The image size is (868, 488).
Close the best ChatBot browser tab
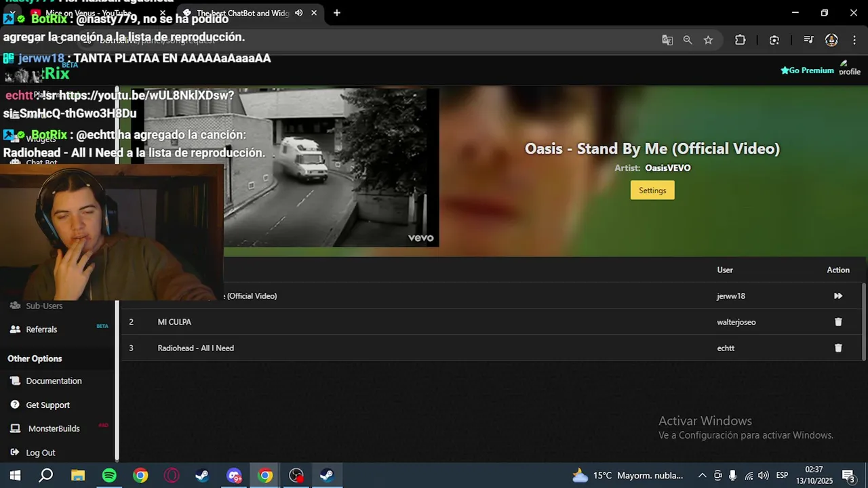(x=314, y=13)
